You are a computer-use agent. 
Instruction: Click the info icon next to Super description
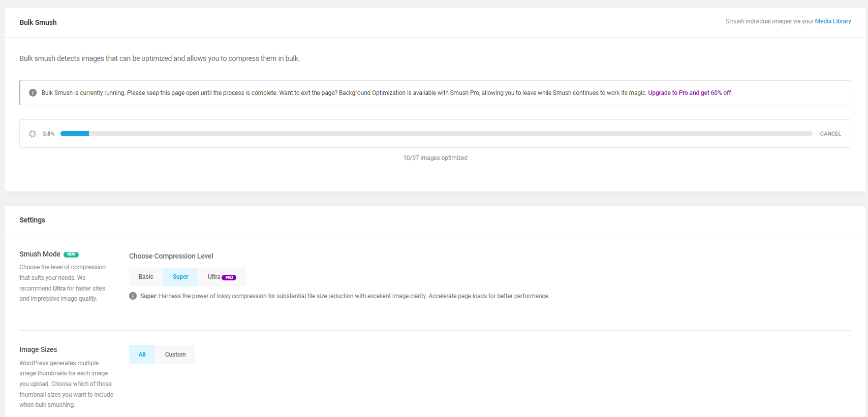pyautogui.click(x=133, y=296)
